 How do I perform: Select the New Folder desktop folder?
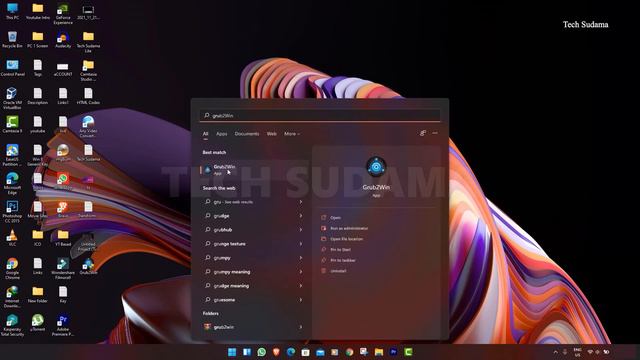[x=38, y=294]
